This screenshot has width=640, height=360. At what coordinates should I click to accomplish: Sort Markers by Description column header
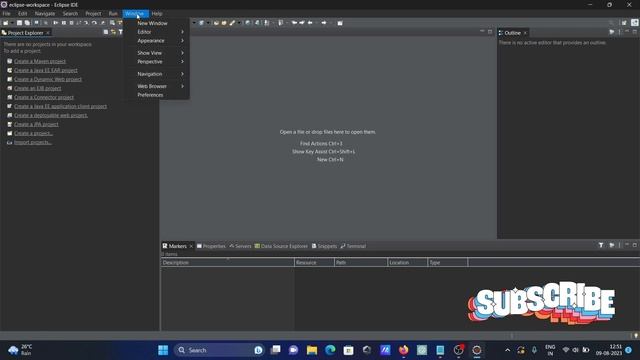(227, 262)
